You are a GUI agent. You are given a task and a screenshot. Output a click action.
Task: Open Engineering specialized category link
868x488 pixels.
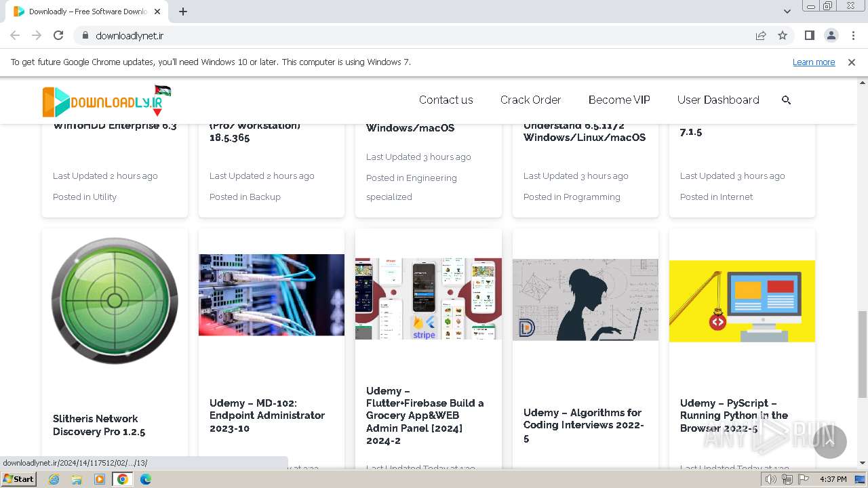pyautogui.click(x=412, y=187)
